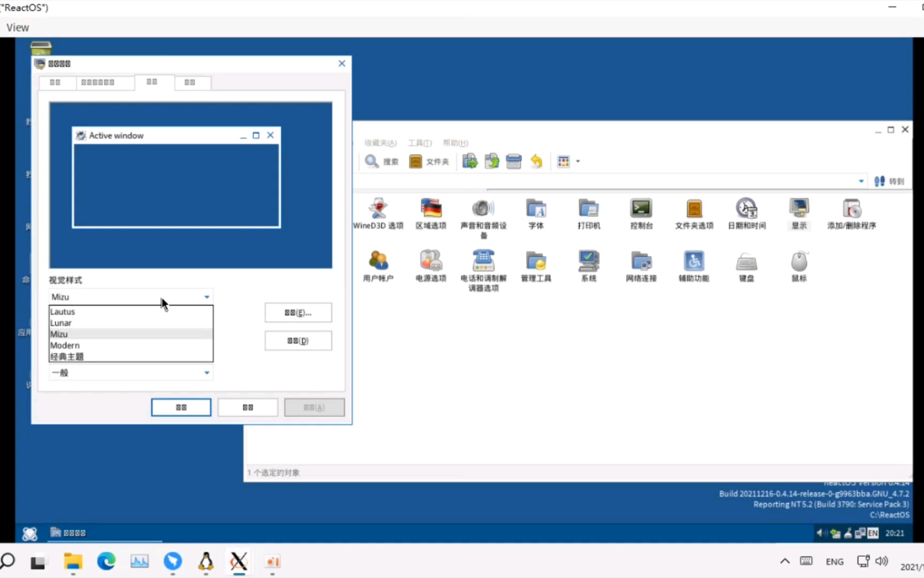This screenshot has height=578, width=924.
Task: Select Lautus in the style list
Action: [131, 311]
